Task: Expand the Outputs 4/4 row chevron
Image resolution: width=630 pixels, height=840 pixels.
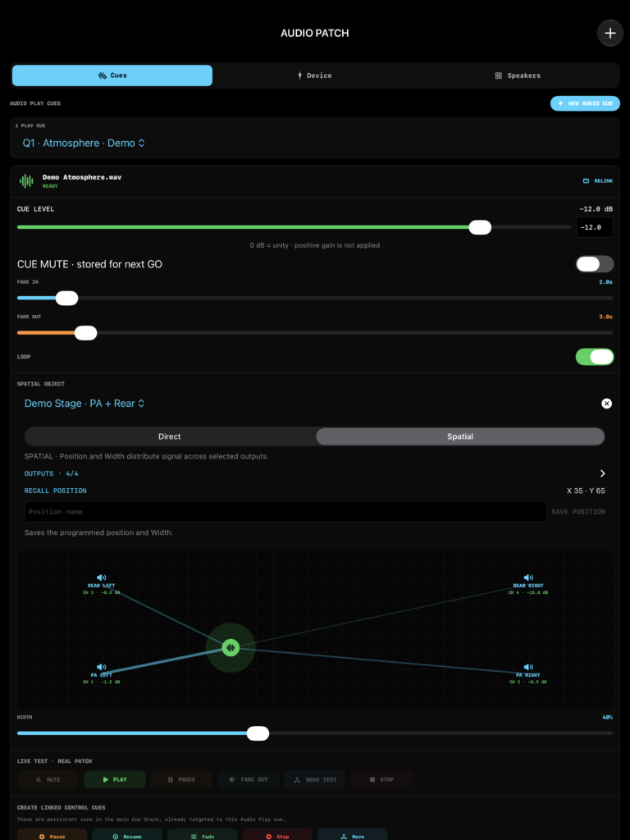Action: pos(603,473)
